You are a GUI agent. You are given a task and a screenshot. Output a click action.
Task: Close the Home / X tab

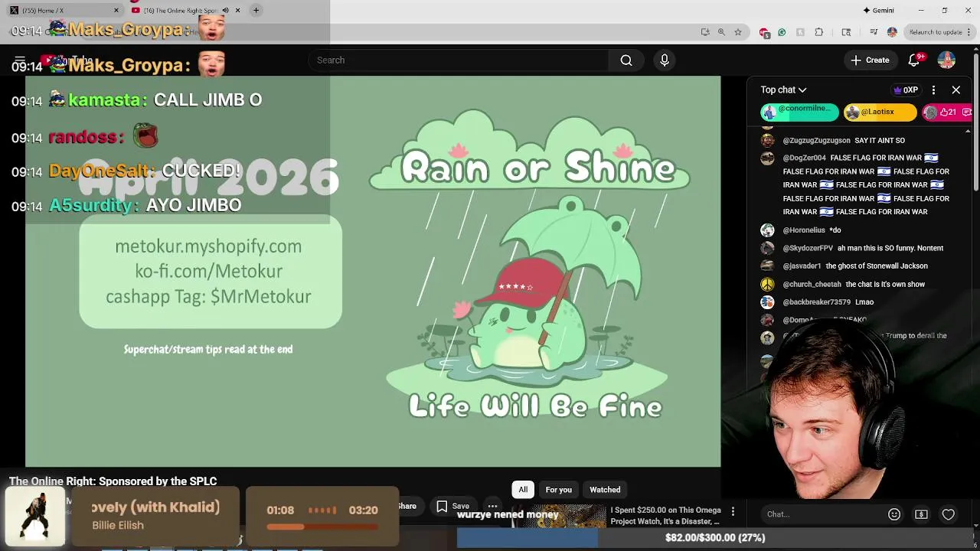(116, 10)
